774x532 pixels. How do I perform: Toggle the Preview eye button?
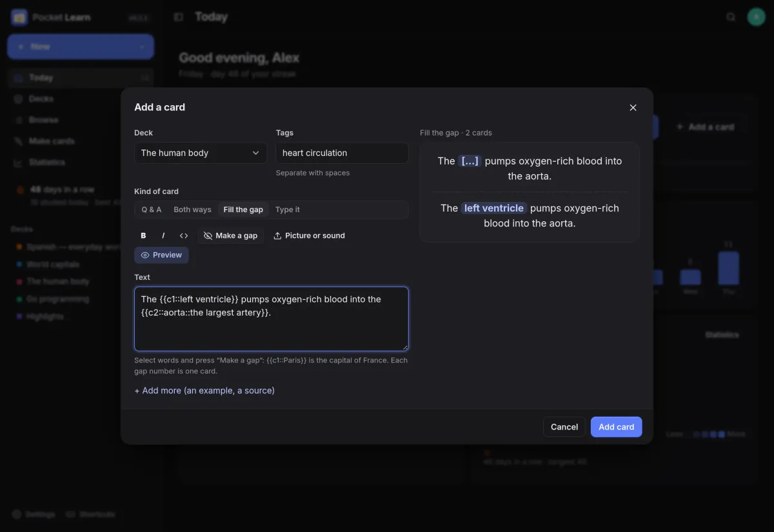coord(161,255)
